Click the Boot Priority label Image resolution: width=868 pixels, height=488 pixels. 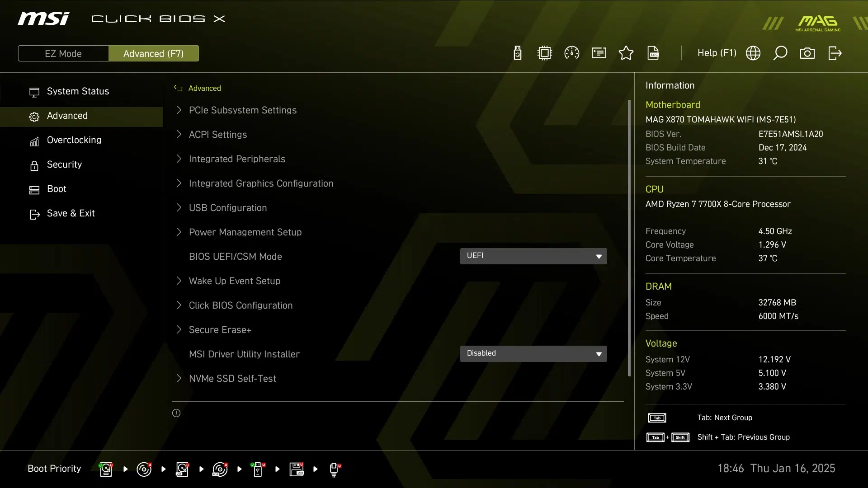tap(54, 469)
